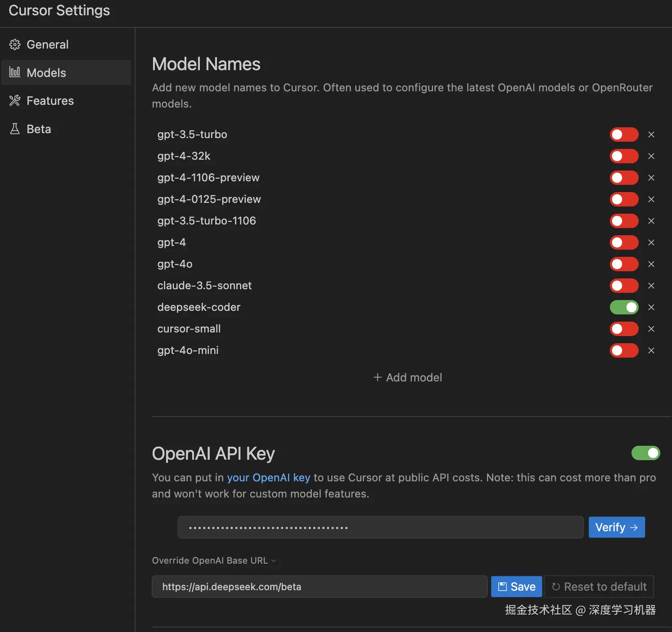This screenshot has height=632, width=672.
Task: Click the save disk icon on Save button
Action: point(502,586)
